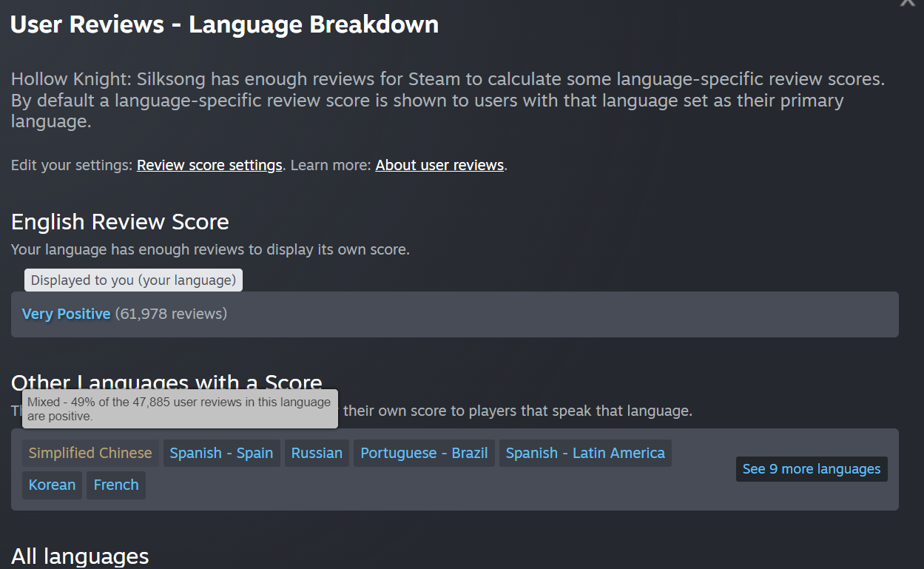
Task: Click the Displayed to you (your language) label
Action: (x=133, y=280)
